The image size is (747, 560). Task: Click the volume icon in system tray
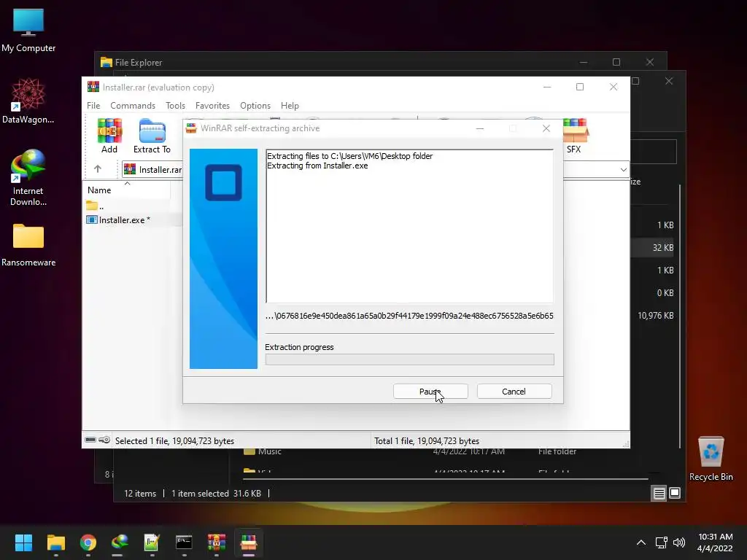tap(679, 542)
